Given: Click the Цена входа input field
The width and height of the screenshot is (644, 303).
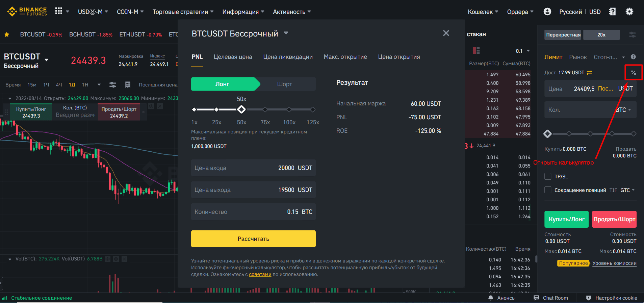Looking at the screenshot, I should point(253,168).
